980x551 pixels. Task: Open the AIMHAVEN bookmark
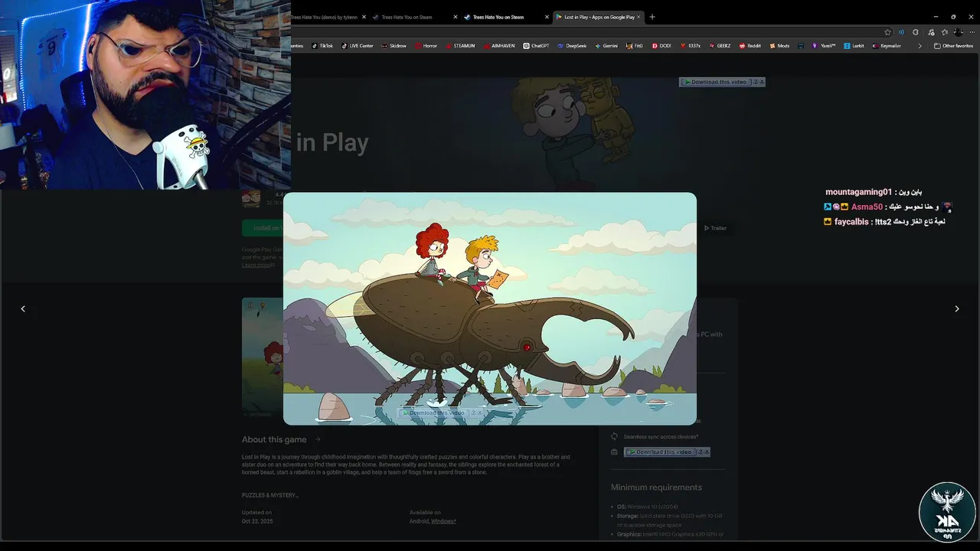pyautogui.click(x=498, y=46)
